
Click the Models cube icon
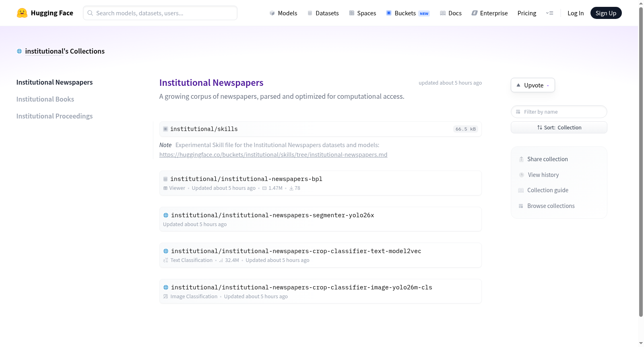click(x=272, y=13)
